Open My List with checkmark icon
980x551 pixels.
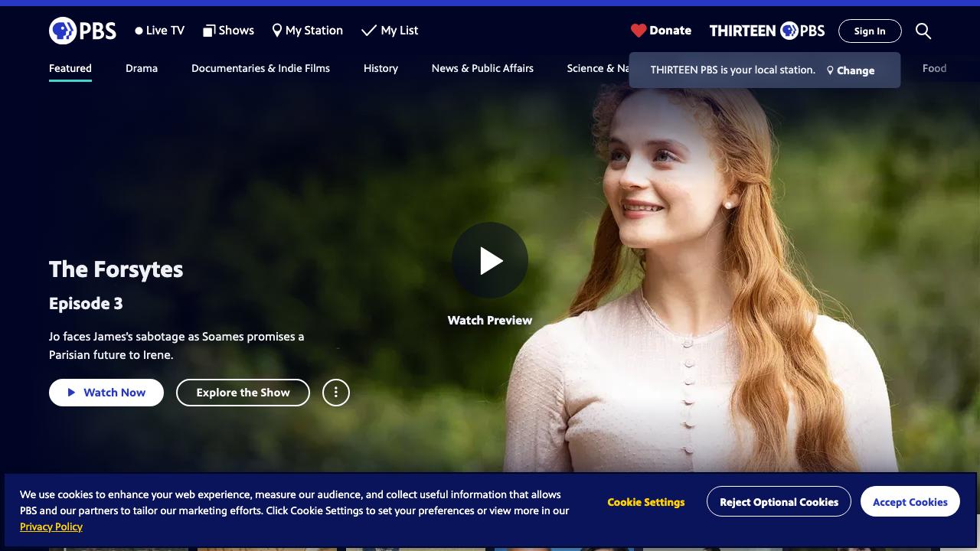click(x=390, y=31)
